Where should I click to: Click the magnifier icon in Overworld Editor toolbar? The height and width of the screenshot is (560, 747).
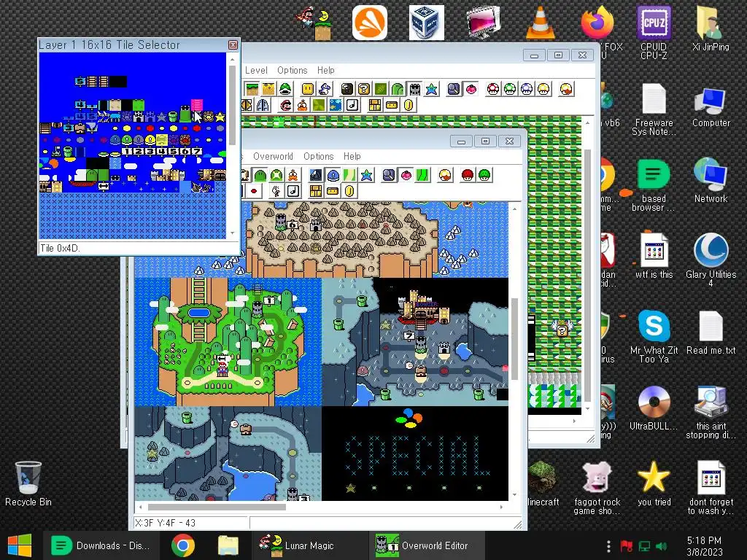click(x=390, y=175)
